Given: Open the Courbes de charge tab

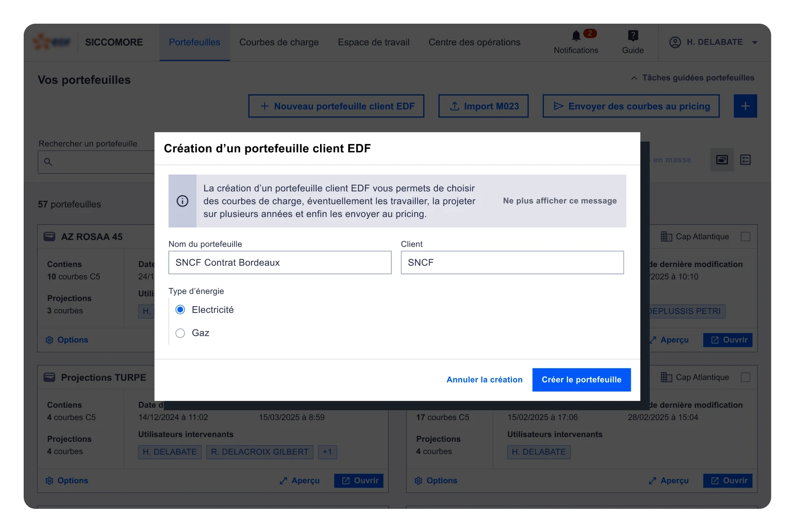Looking at the screenshot, I should point(279,42).
